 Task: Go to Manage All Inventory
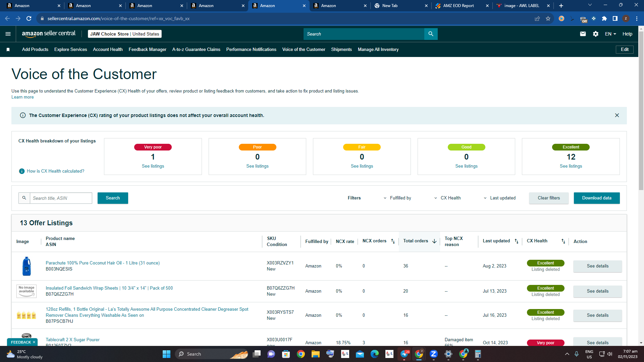pos(378,50)
